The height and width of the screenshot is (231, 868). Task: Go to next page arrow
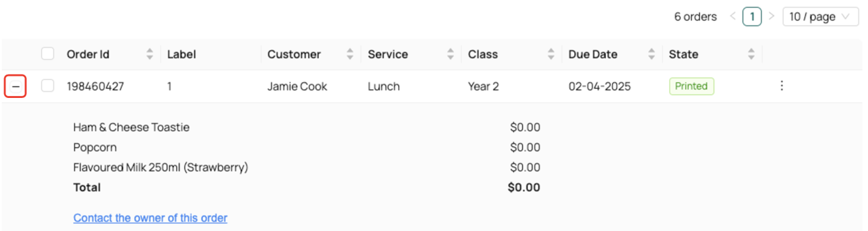[771, 16]
